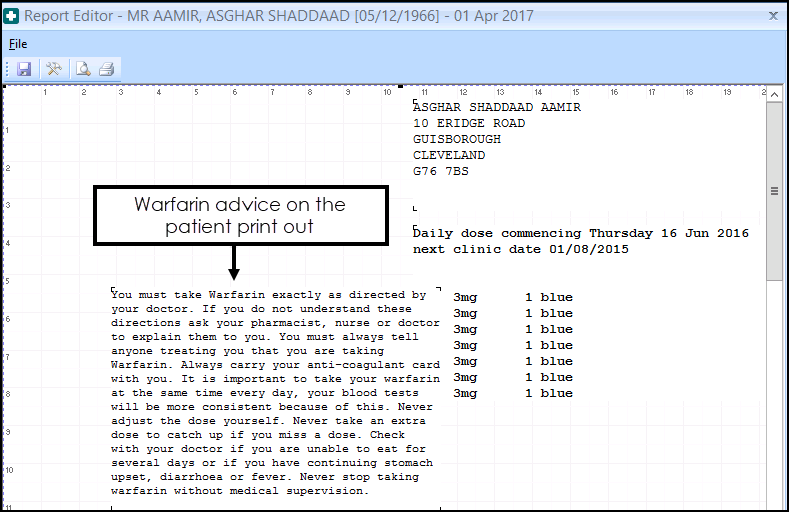
Task: Click the Print icon in toolbar
Action: pyautogui.click(x=107, y=69)
